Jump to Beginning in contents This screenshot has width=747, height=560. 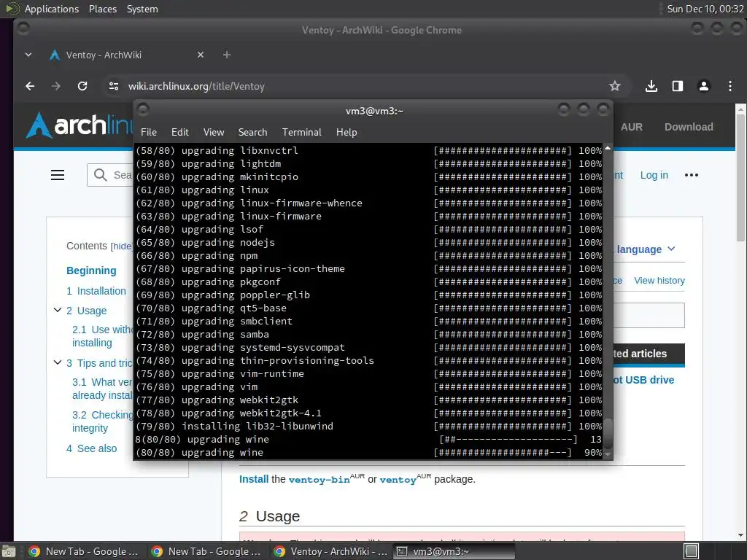coord(91,271)
